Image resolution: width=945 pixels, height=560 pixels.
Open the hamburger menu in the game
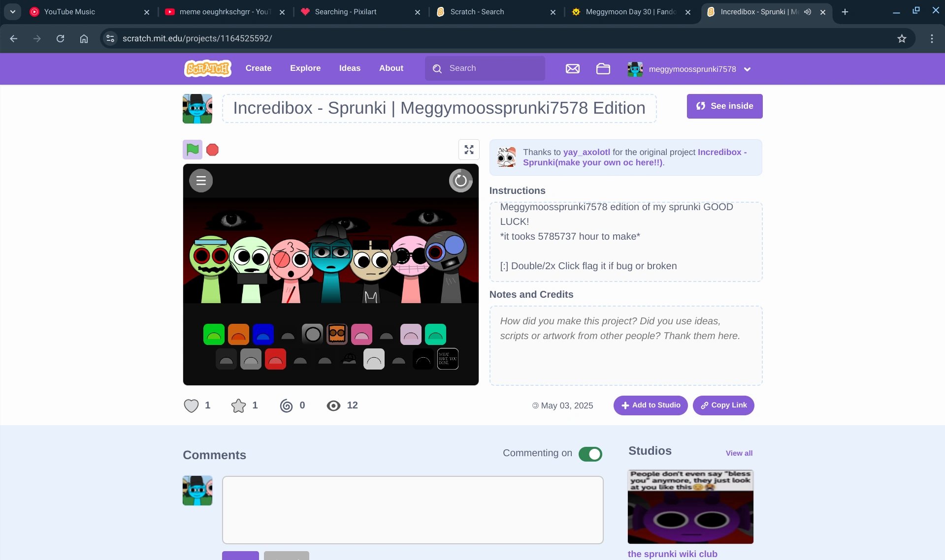pyautogui.click(x=201, y=181)
